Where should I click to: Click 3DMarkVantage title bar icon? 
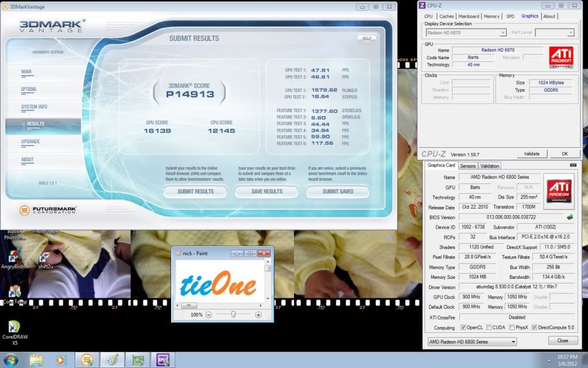point(5,6)
